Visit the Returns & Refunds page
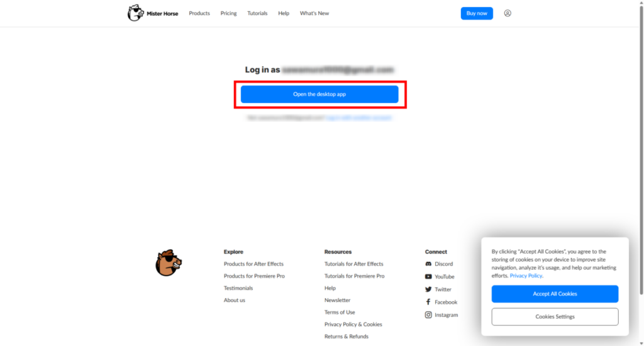Image resolution: width=644 pixels, height=346 pixels. click(347, 337)
